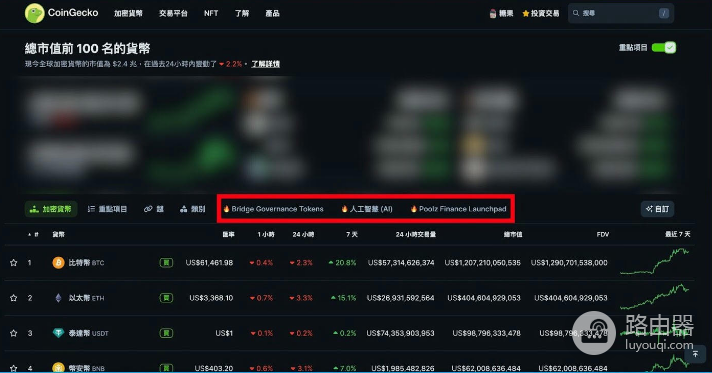Star 幣安幣 BNB as favorite
Screen dimensions: 712x373
tap(14, 368)
